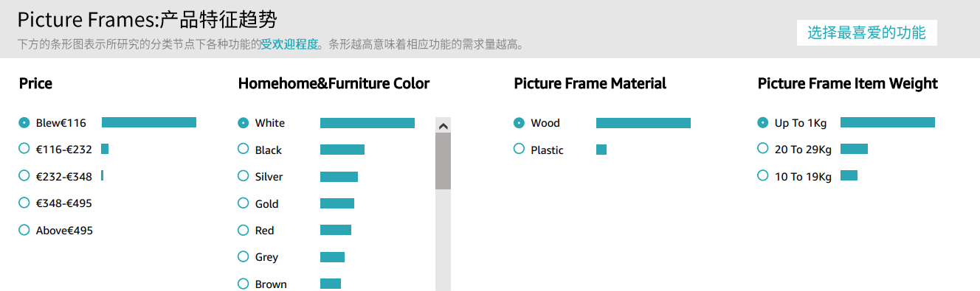The height and width of the screenshot is (291, 980).
Task: Choose Plastic frame material
Action: pos(519,149)
